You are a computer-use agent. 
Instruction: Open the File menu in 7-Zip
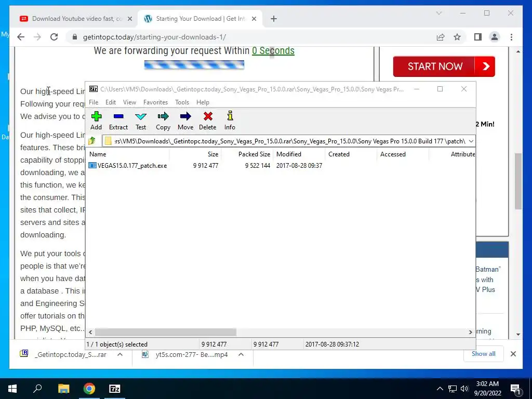point(94,102)
